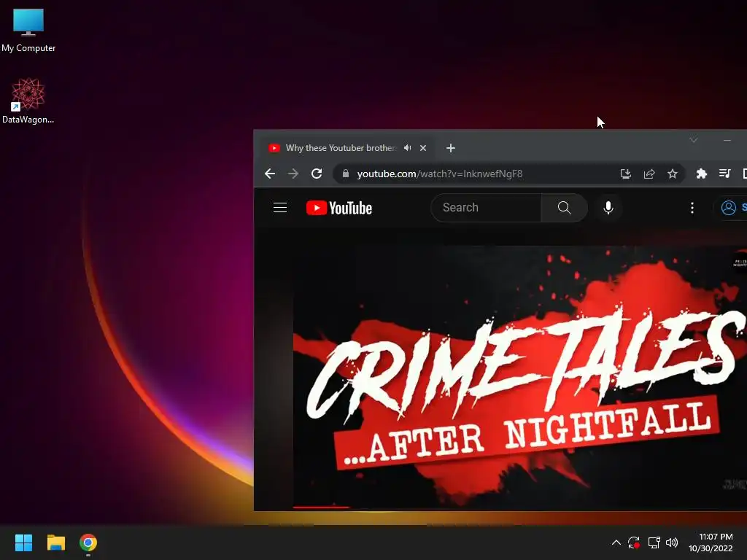
Task: Click the YouTube search magnifier button
Action: (565, 208)
